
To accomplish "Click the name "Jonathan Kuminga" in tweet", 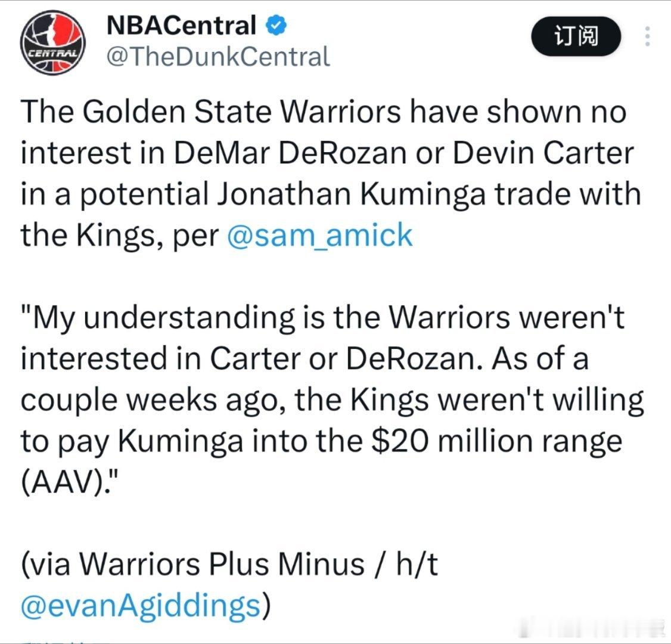I will pos(352,194).
